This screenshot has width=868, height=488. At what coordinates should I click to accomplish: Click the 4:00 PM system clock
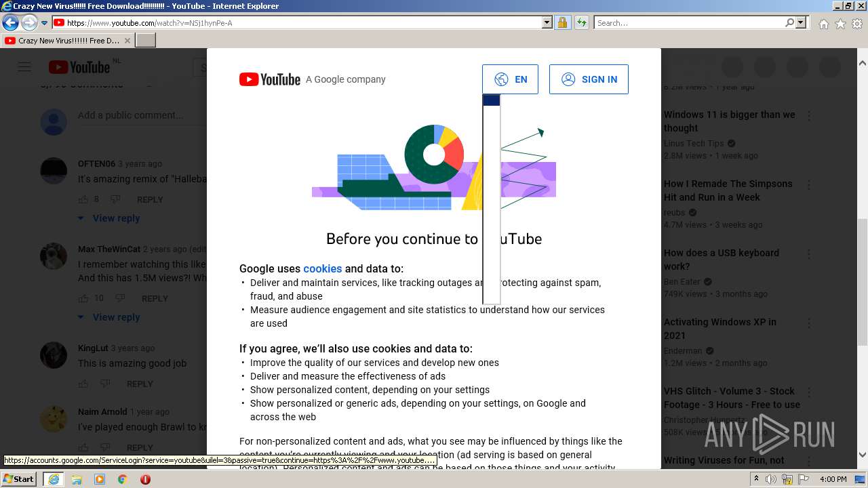click(833, 479)
